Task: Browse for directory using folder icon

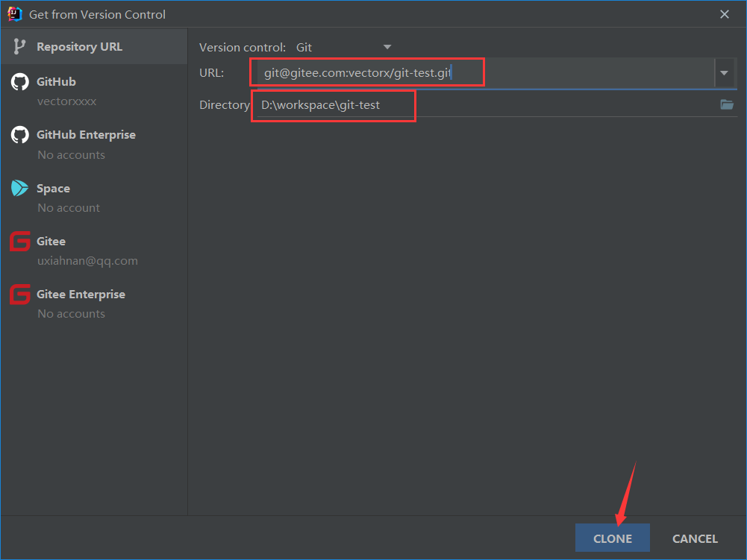Action: click(x=727, y=104)
